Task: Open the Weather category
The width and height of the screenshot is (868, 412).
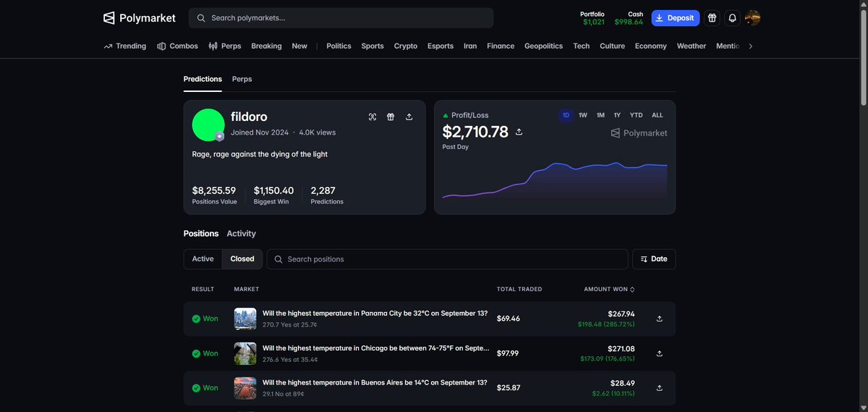Action: click(692, 46)
